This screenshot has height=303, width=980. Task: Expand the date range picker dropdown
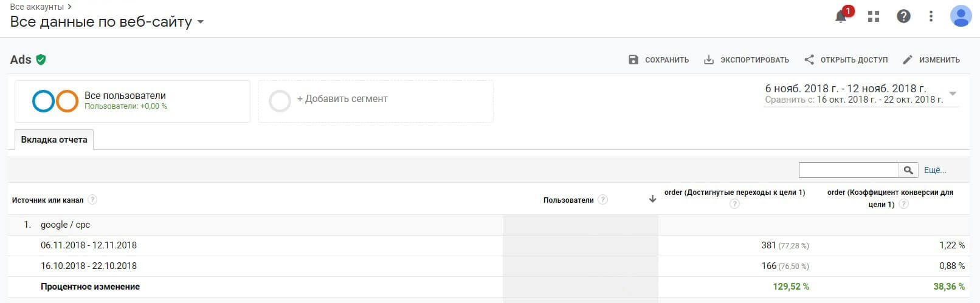[x=953, y=94]
